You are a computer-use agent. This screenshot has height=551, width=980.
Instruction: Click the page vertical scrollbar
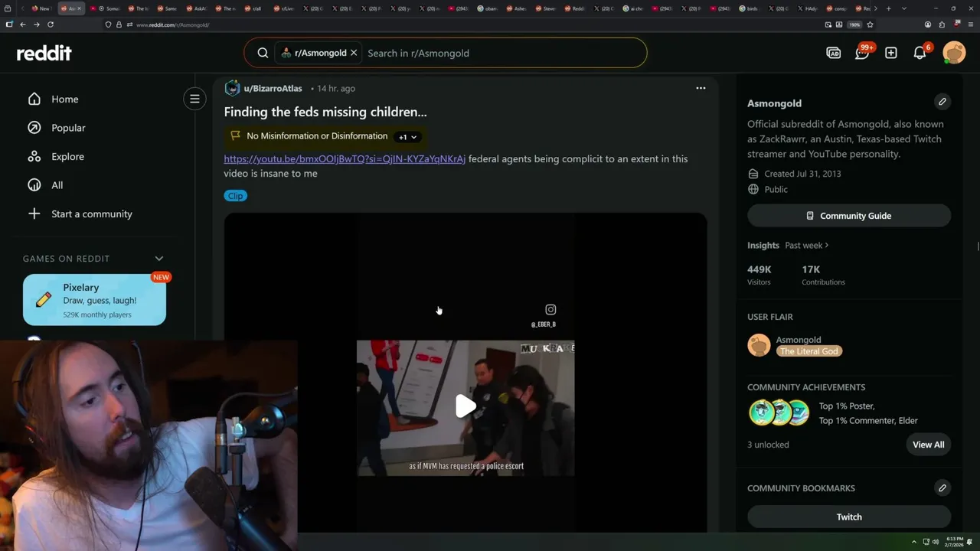click(x=978, y=246)
